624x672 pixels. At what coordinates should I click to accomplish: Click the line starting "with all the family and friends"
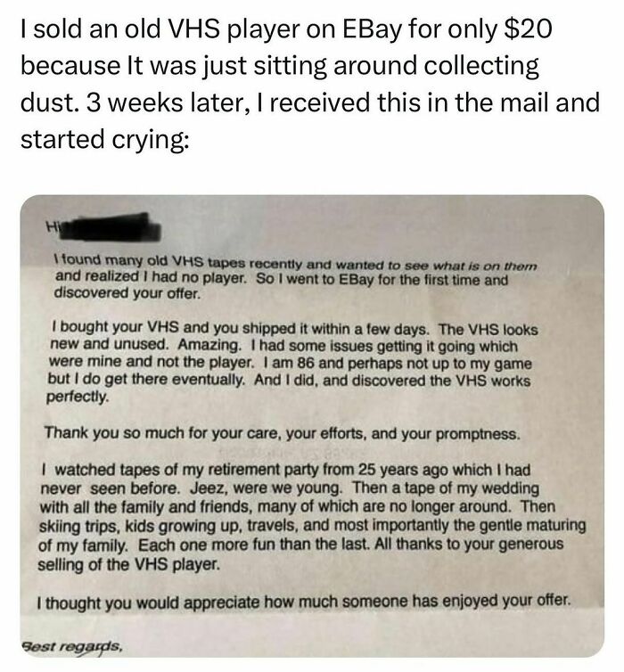(298, 507)
